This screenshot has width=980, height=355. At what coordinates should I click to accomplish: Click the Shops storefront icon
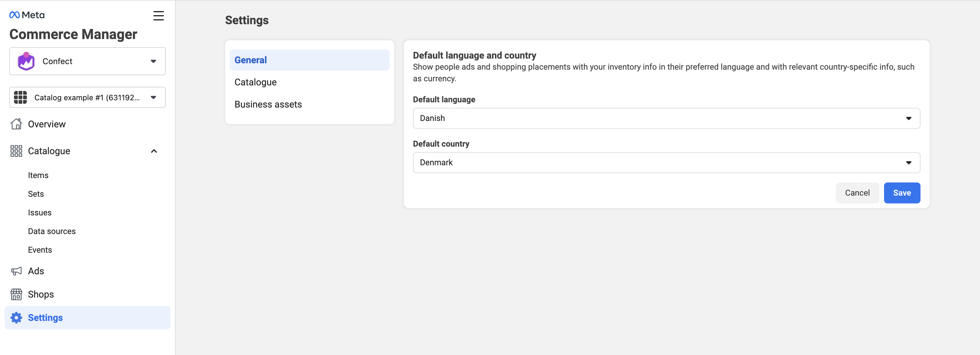pos(16,294)
